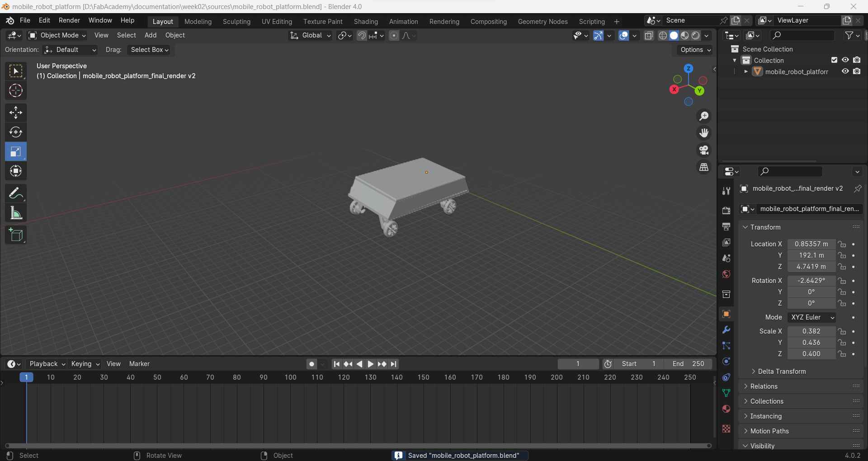
Task: Select the Scale tool
Action: coord(16,151)
